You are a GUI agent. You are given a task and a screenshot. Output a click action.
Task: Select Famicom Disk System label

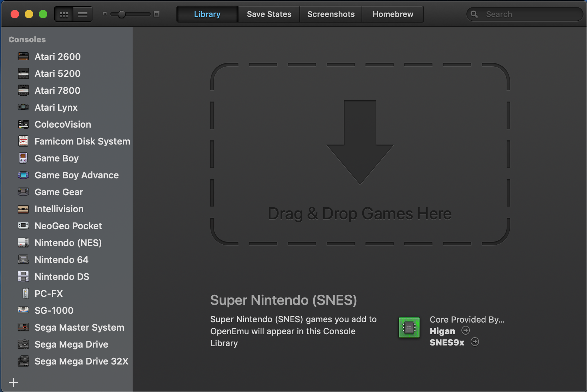[82, 141]
